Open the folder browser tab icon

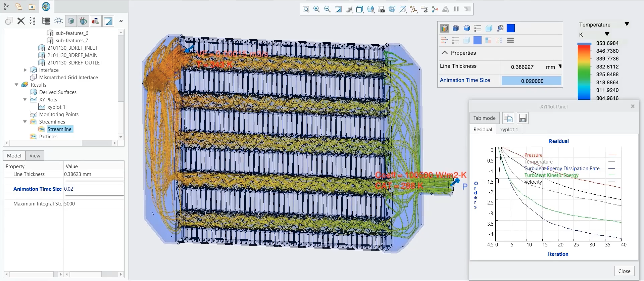point(19,6)
